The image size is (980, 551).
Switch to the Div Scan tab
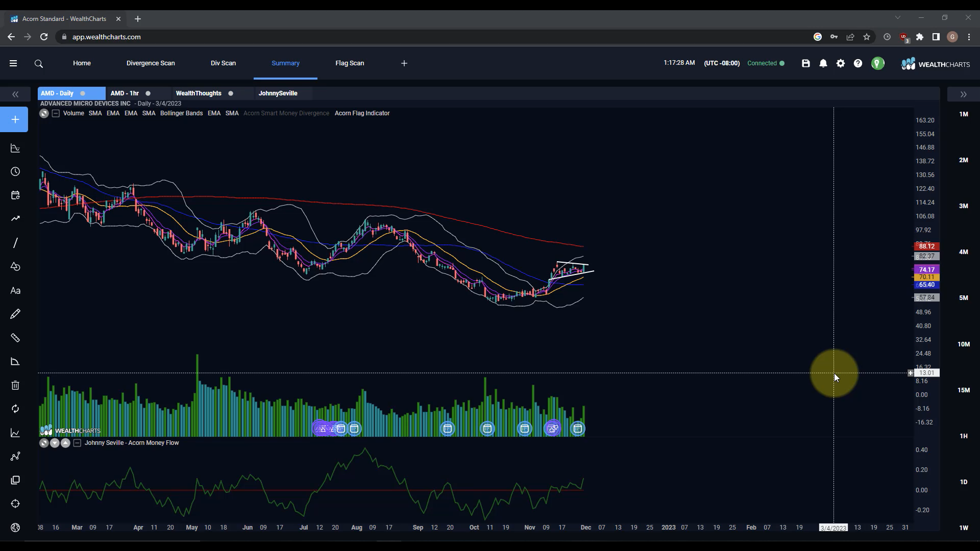click(x=223, y=63)
